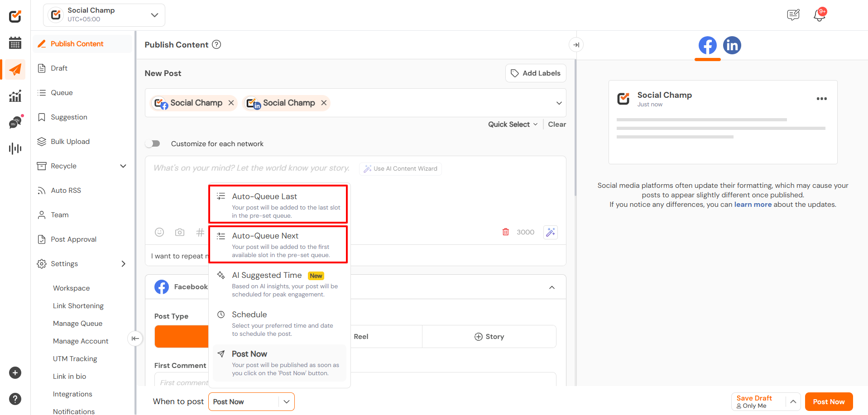Open the analytics bar chart icon
This screenshot has height=415, width=868.
pos(15,96)
